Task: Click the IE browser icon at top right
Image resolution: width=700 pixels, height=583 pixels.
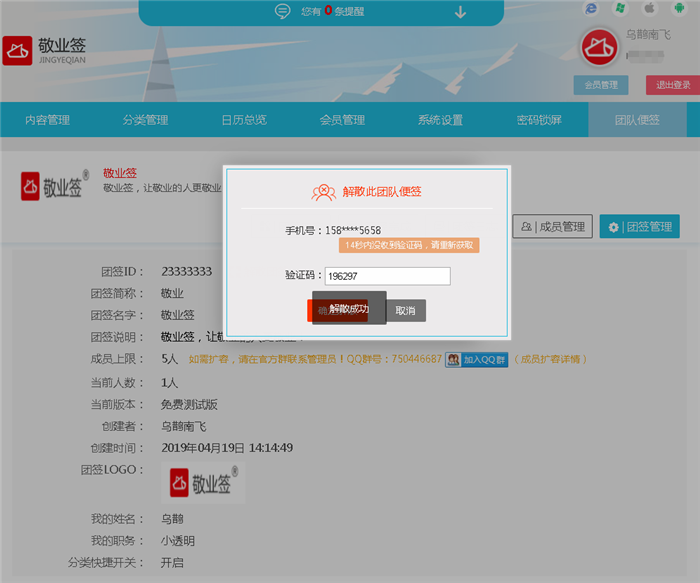Action: (x=591, y=8)
